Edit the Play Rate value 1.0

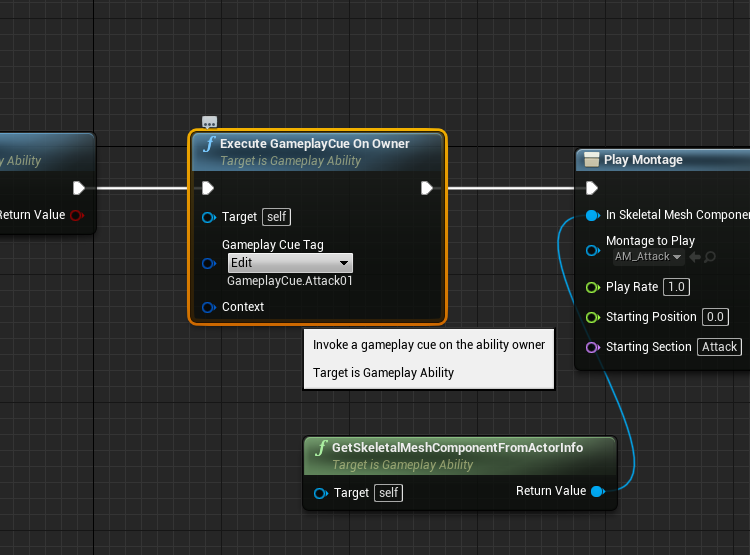click(676, 287)
